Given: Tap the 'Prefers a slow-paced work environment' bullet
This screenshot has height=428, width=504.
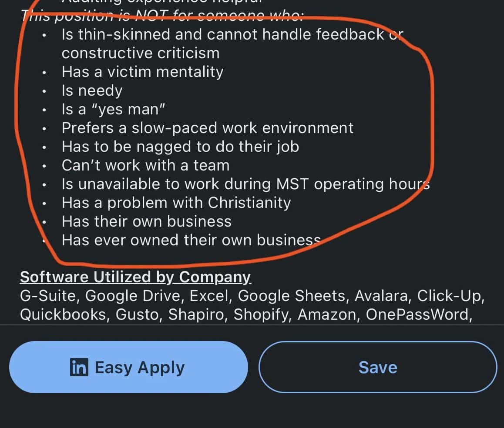Looking at the screenshot, I should (208, 128).
